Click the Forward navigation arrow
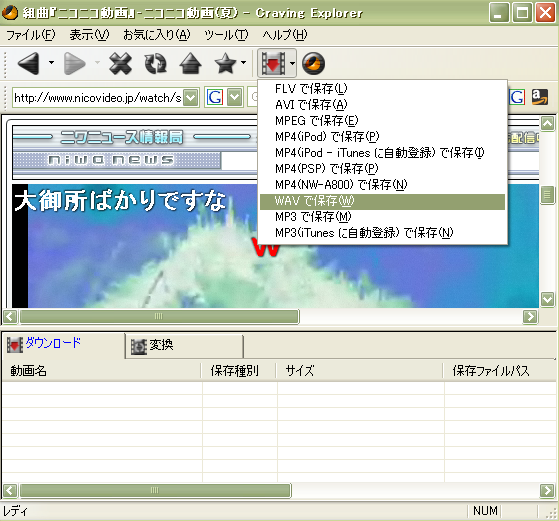The width and height of the screenshot is (559, 521). [75, 63]
